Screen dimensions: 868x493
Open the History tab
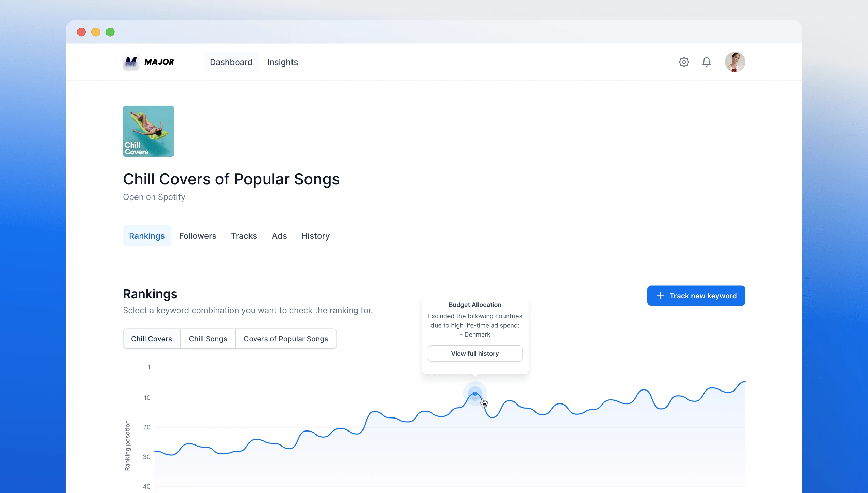315,236
